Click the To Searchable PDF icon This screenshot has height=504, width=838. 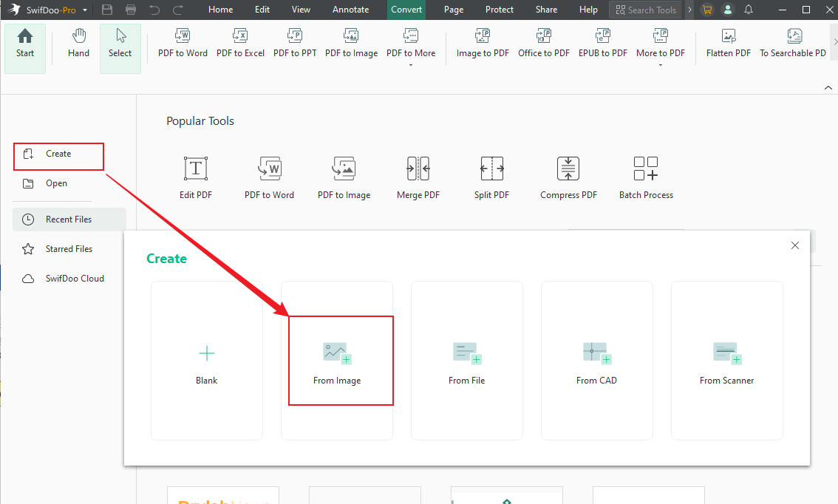coord(793,44)
